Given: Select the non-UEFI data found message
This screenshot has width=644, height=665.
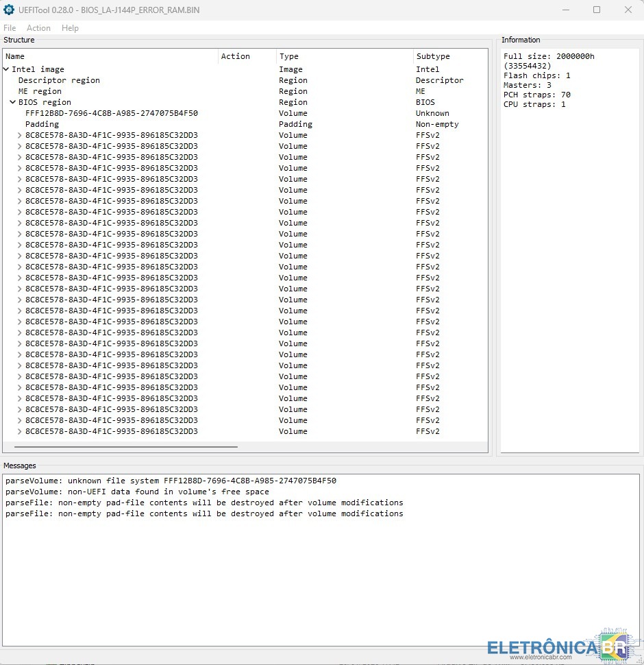Looking at the screenshot, I should point(137,492).
